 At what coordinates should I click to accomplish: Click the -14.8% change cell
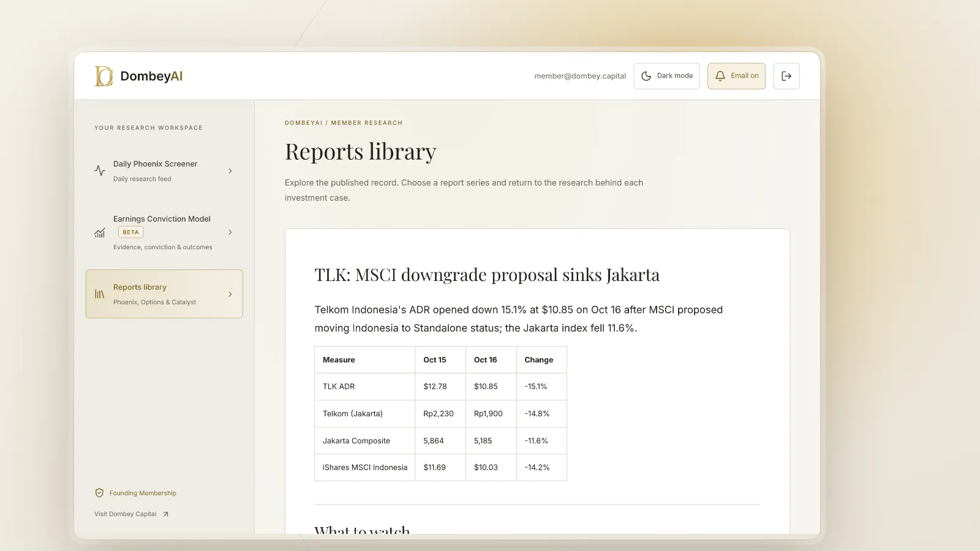point(537,414)
